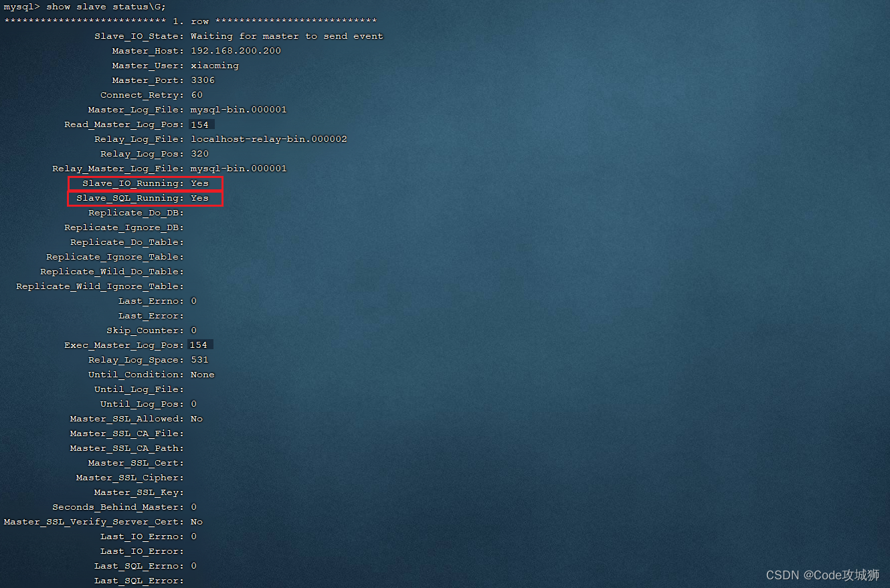Image resolution: width=890 pixels, height=588 pixels.
Task: Select the Relay_Log_Space value 531
Action: click(199, 360)
